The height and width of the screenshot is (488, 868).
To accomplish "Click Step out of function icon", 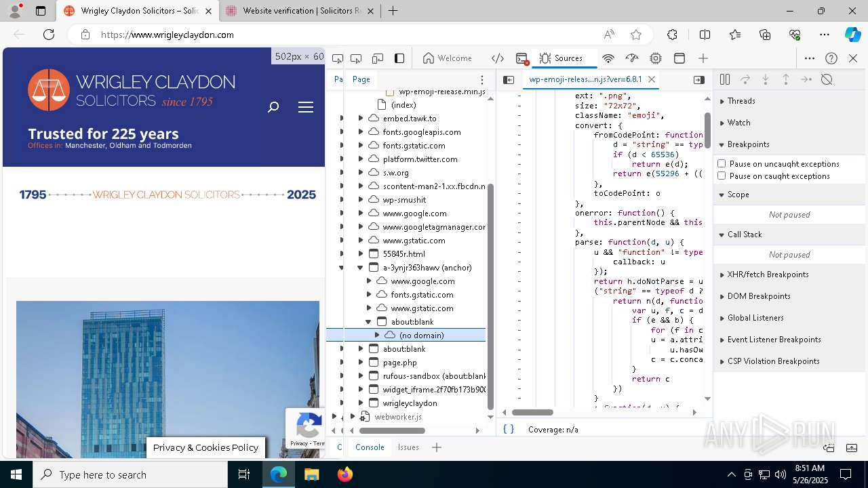I will [786, 79].
